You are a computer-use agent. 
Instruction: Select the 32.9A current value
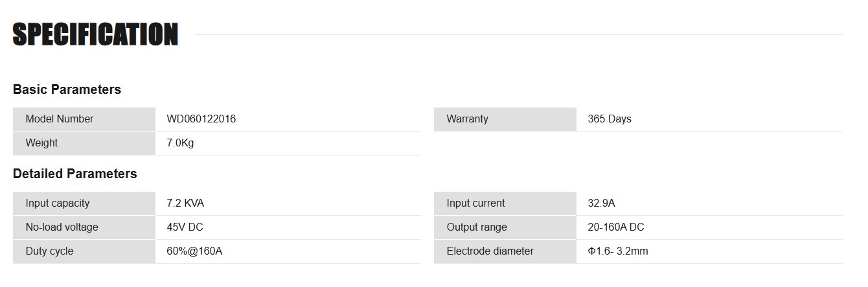pyautogui.click(x=602, y=203)
